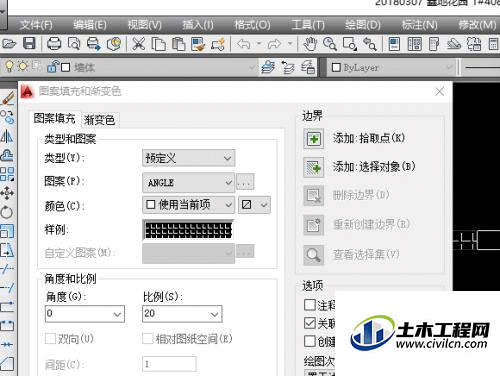Open the background color swatch dropdown
Screen dimensions: 500x376
255,205
